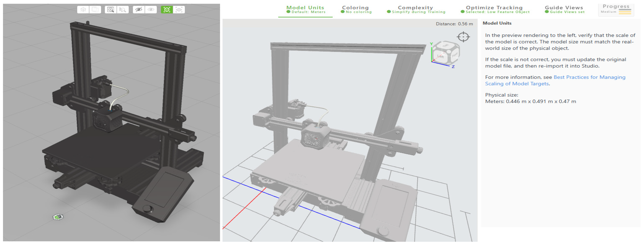Click the small green hexagon marker on floor

[58, 217]
